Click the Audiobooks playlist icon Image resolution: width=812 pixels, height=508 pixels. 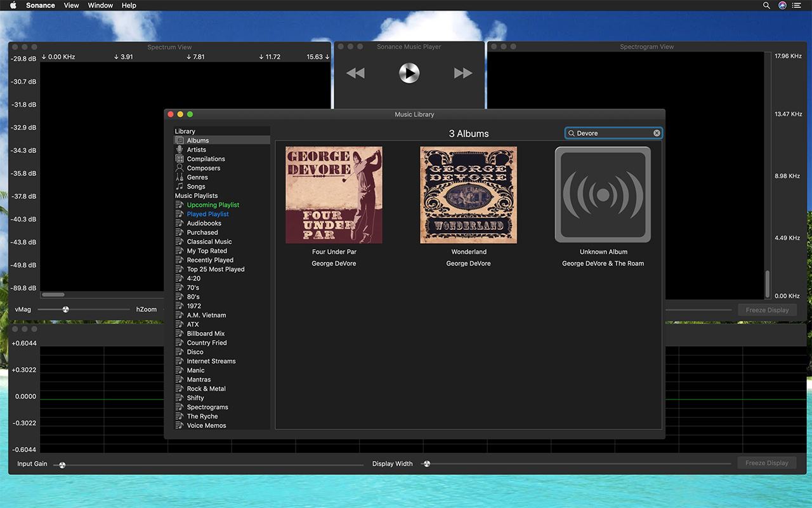(x=180, y=224)
